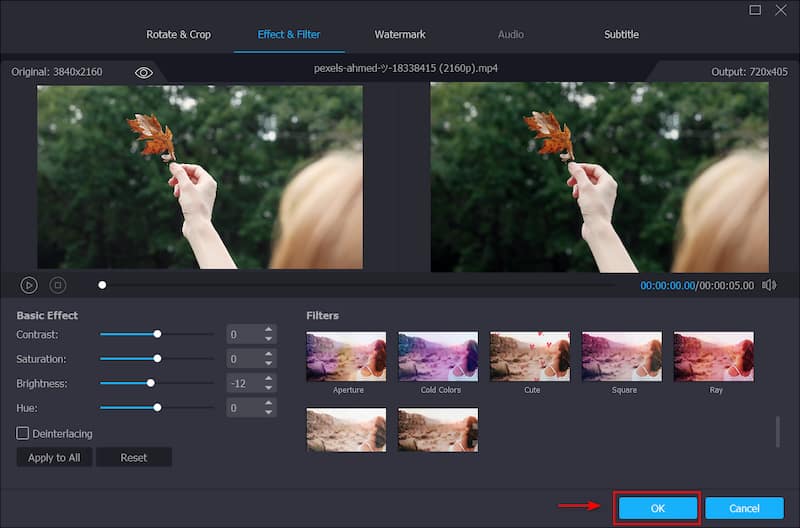
Task: Mute audio with the speaker icon
Action: [768, 285]
